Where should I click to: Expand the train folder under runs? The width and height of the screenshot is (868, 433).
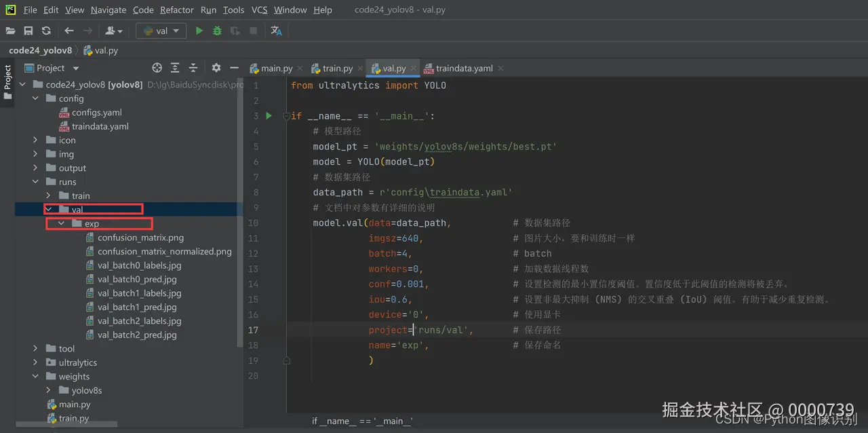click(49, 195)
